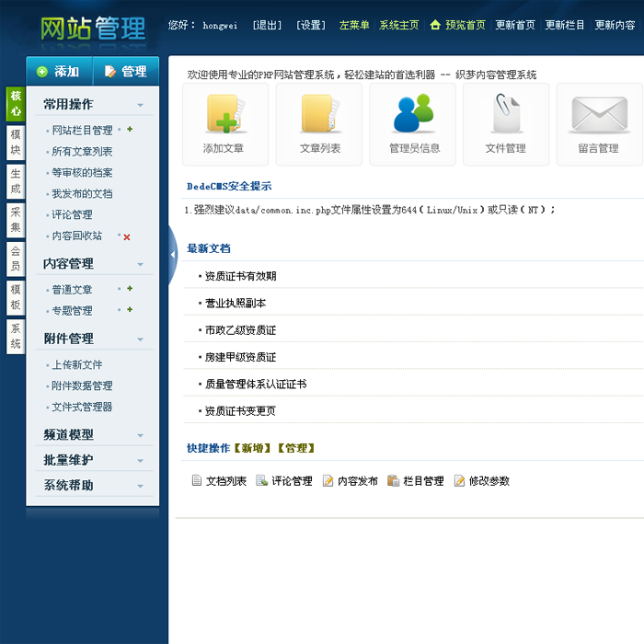
Task: Click the 文档列表 document icon
Action: click(x=197, y=480)
